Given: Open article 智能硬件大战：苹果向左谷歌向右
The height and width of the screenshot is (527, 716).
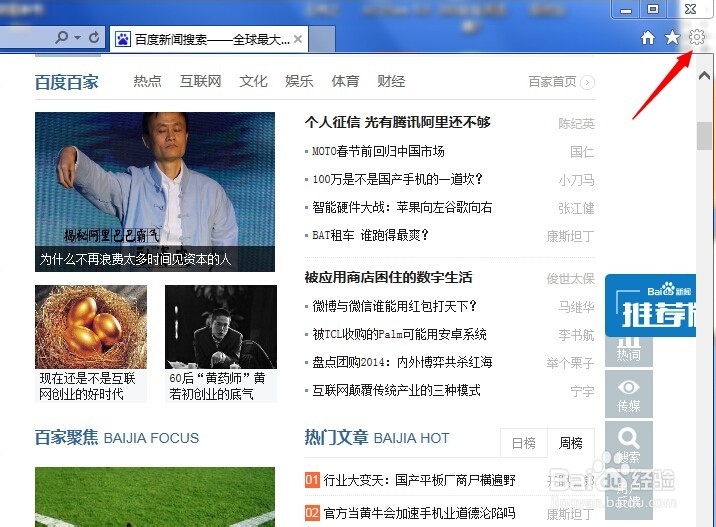Looking at the screenshot, I should tap(402, 208).
